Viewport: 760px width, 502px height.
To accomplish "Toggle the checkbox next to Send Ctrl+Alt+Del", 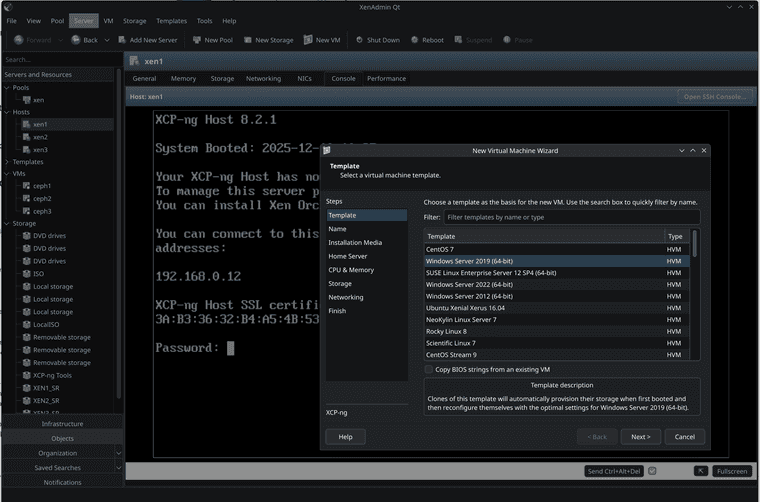I will 652,471.
